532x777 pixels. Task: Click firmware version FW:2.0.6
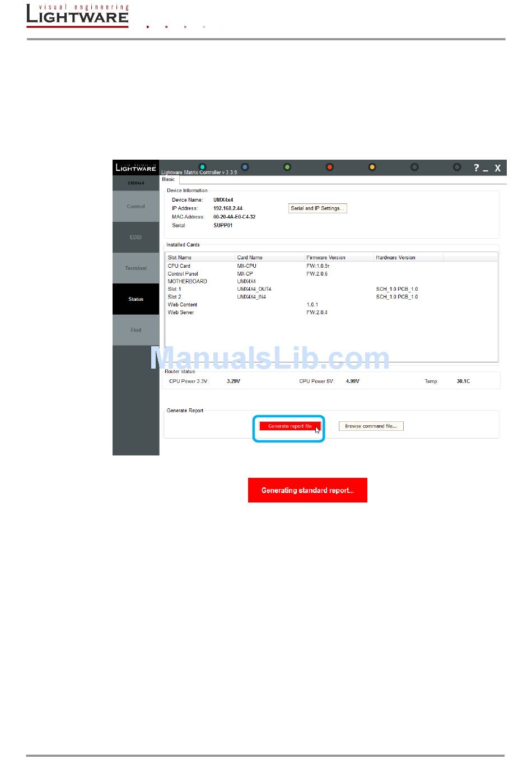(317, 274)
